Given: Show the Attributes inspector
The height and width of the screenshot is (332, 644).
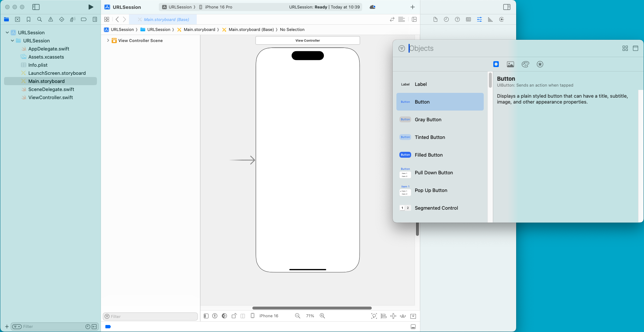Looking at the screenshot, I should 479,20.
